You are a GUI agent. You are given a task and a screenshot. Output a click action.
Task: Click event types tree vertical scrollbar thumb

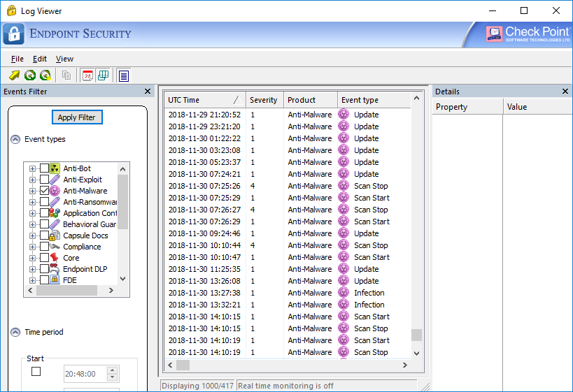123,202
